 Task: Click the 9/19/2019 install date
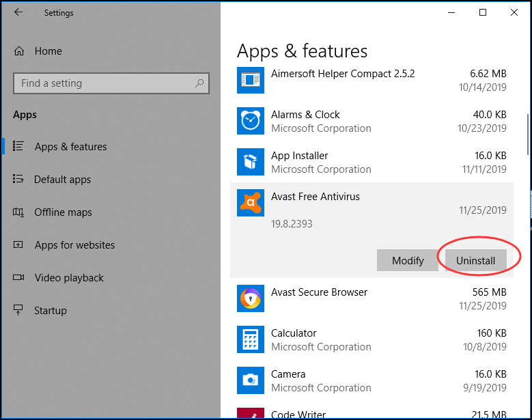coord(485,388)
